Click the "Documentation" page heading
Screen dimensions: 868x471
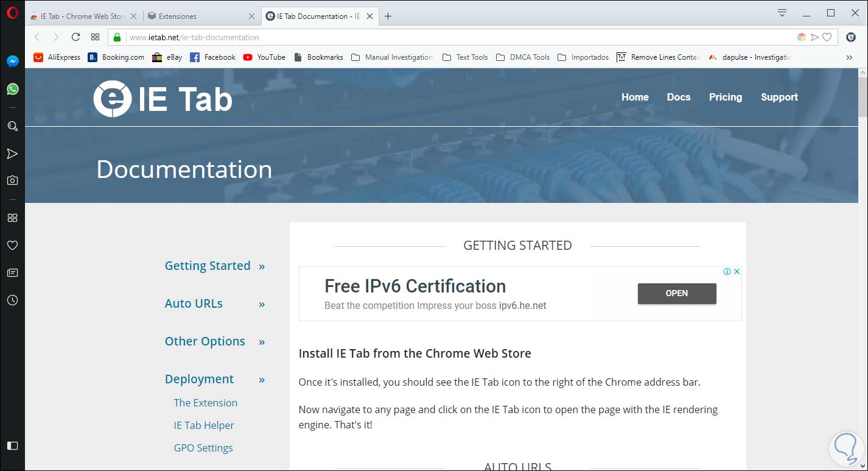coord(184,169)
